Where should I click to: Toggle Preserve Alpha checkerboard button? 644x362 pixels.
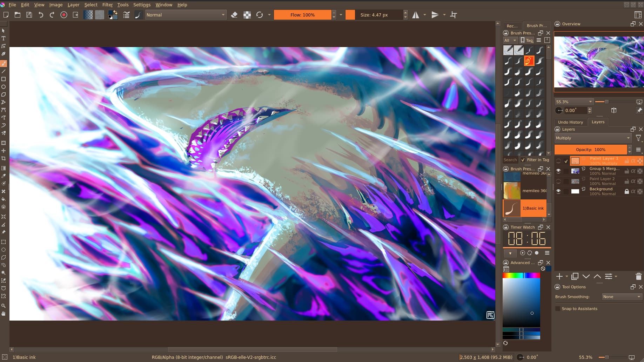247,15
